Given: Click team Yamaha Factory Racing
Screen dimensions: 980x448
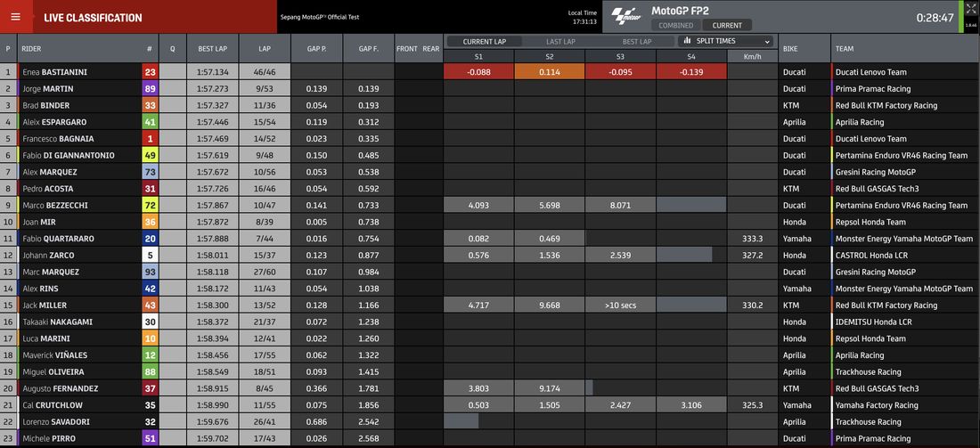Looking at the screenshot, I should coord(877,405).
